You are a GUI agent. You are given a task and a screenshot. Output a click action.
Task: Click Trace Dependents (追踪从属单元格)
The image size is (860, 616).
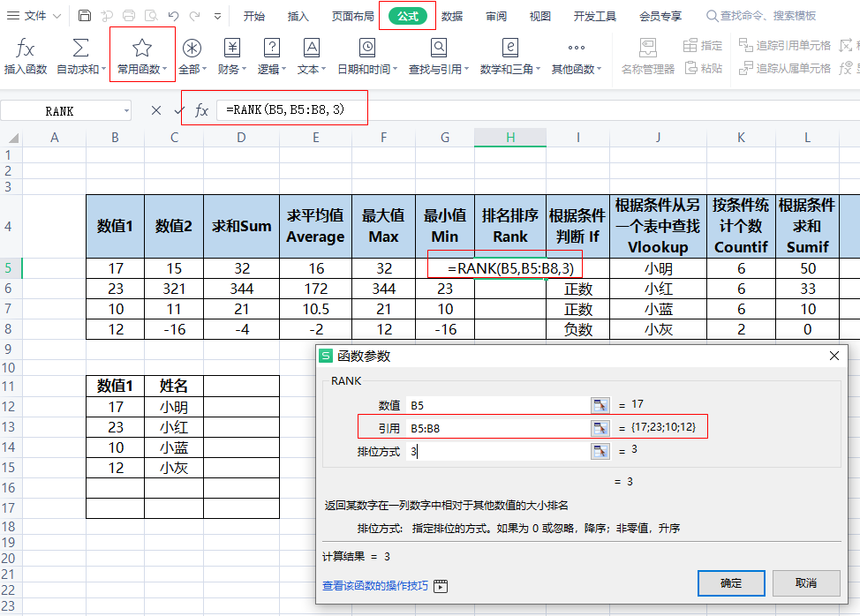(x=785, y=69)
